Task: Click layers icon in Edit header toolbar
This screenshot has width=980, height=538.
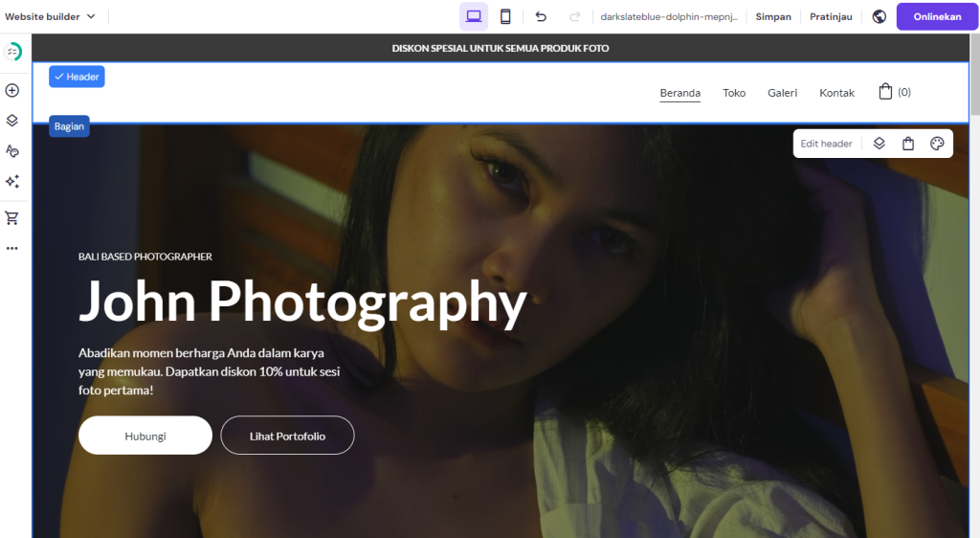Action: pyautogui.click(x=880, y=144)
